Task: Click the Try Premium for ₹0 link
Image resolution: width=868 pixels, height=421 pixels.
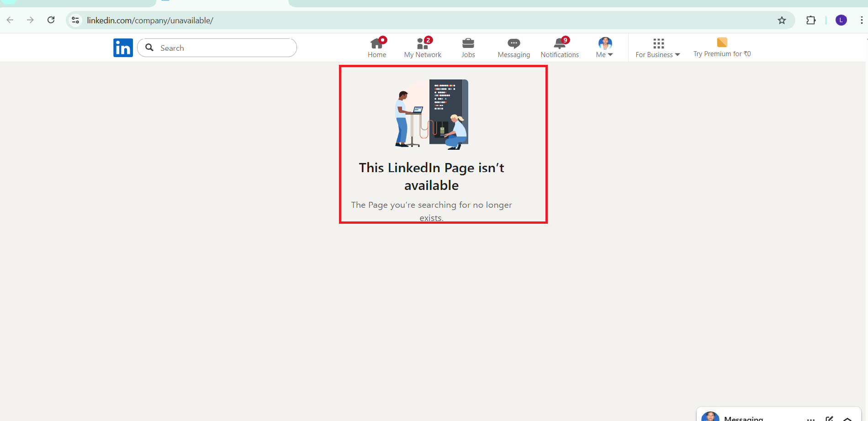Action: (x=722, y=47)
